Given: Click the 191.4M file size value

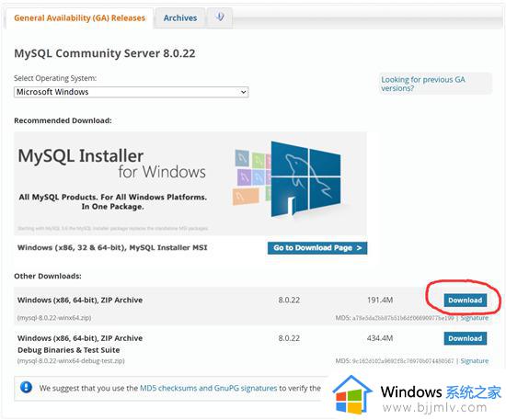Looking at the screenshot, I should pyautogui.click(x=380, y=301).
